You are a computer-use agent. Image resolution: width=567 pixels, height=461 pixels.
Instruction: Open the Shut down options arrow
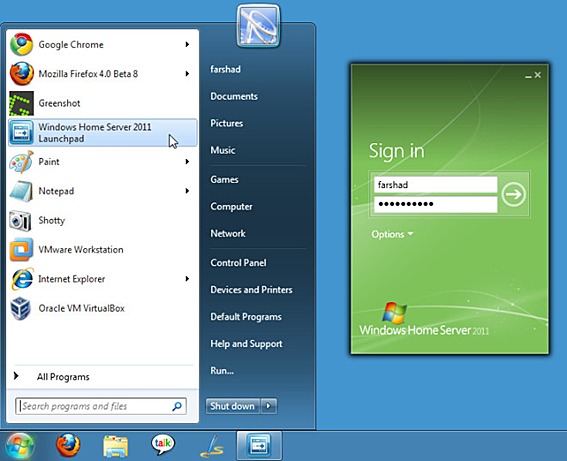click(269, 406)
